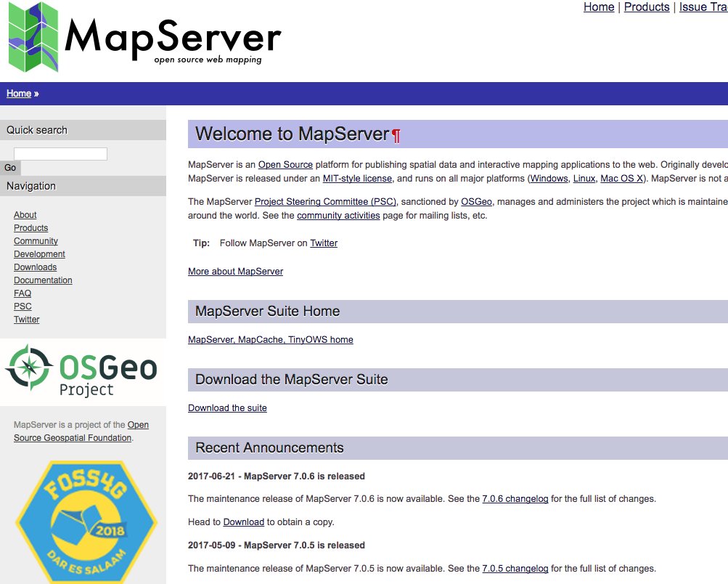Click the red paragraph permalink symbol
The width and height of the screenshot is (728, 584).
pos(396,136)
